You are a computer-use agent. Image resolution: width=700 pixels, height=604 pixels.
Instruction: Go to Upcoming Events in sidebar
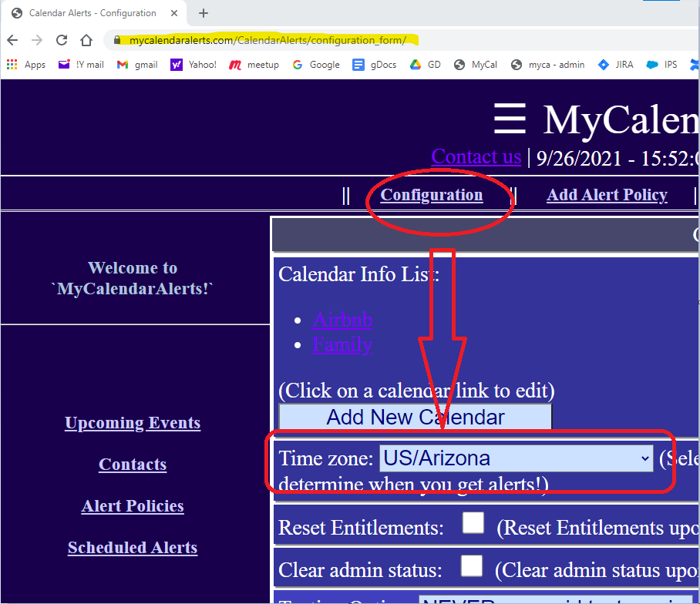[133, 423]
